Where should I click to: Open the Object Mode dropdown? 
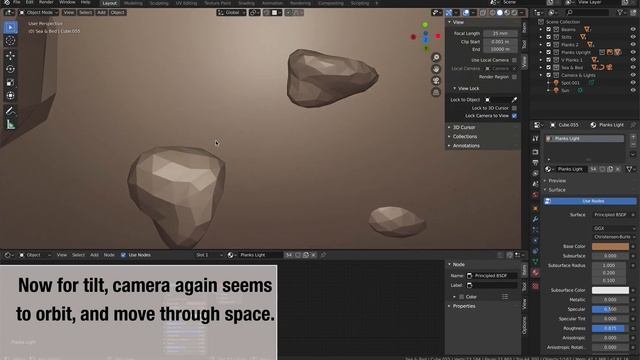[x=39, y=13]
